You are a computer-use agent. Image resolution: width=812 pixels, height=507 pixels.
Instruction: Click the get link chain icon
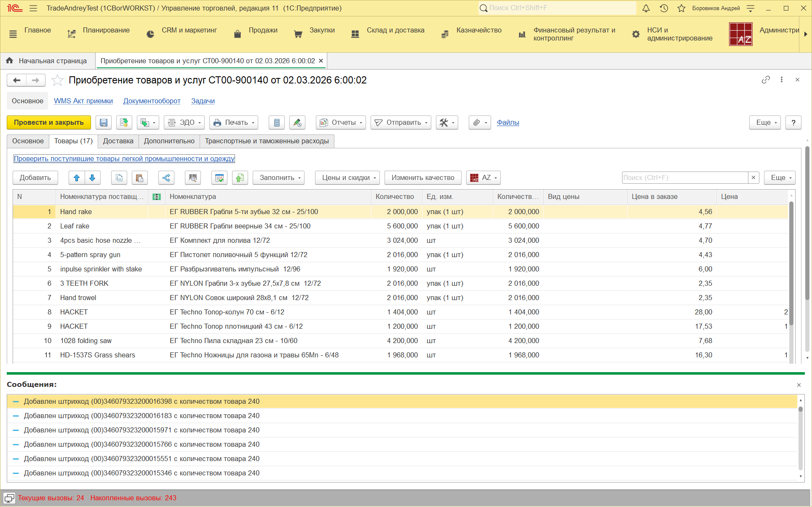click(766, 80)
